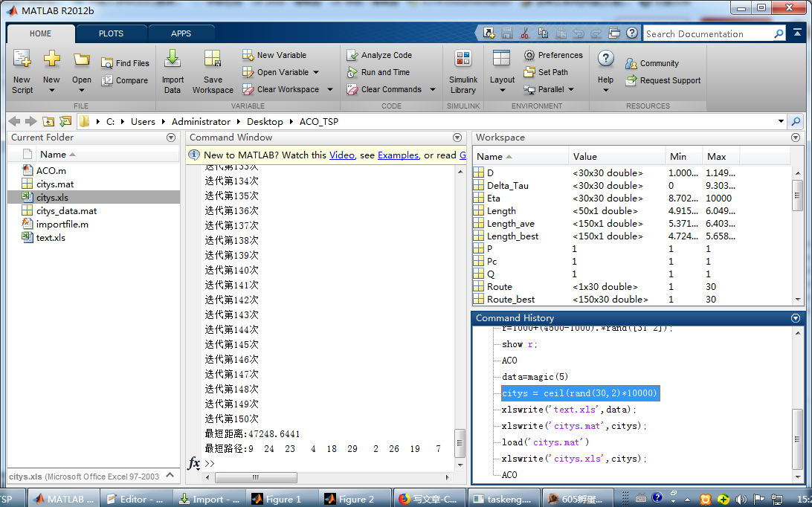Open Preferences dialog
The width and height of the screenshot is (812, 507).
coord(553,55)
